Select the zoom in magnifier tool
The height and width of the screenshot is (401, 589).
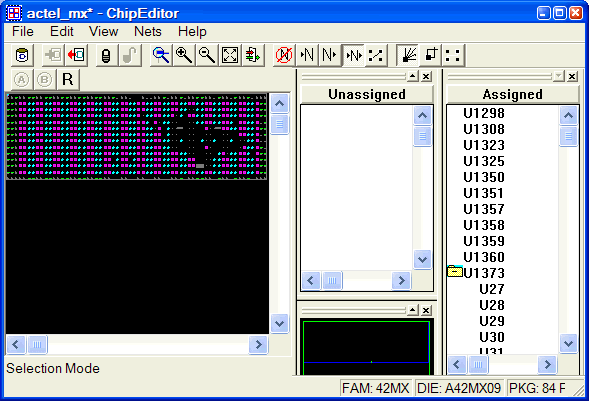[184, 55]
